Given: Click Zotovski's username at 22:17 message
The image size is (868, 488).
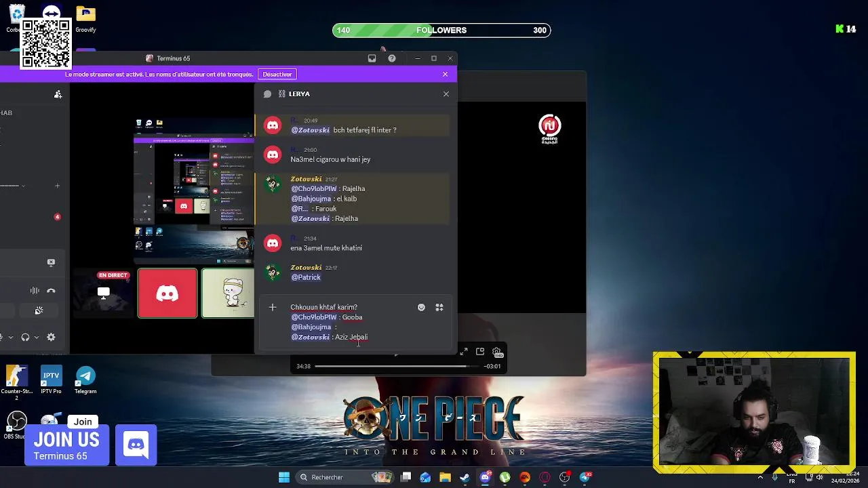Looking at the screenshot, I should pyautogui.click(x=306, y=268).
